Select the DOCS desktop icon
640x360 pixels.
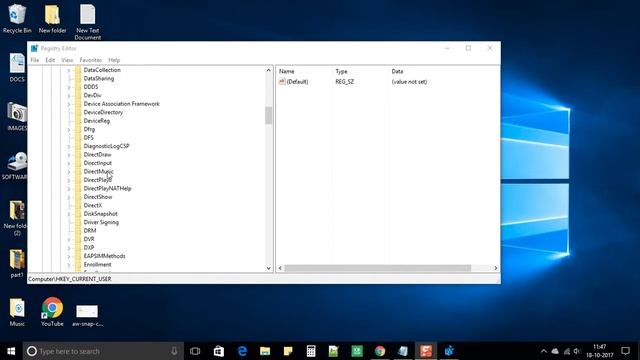point(17,68)
